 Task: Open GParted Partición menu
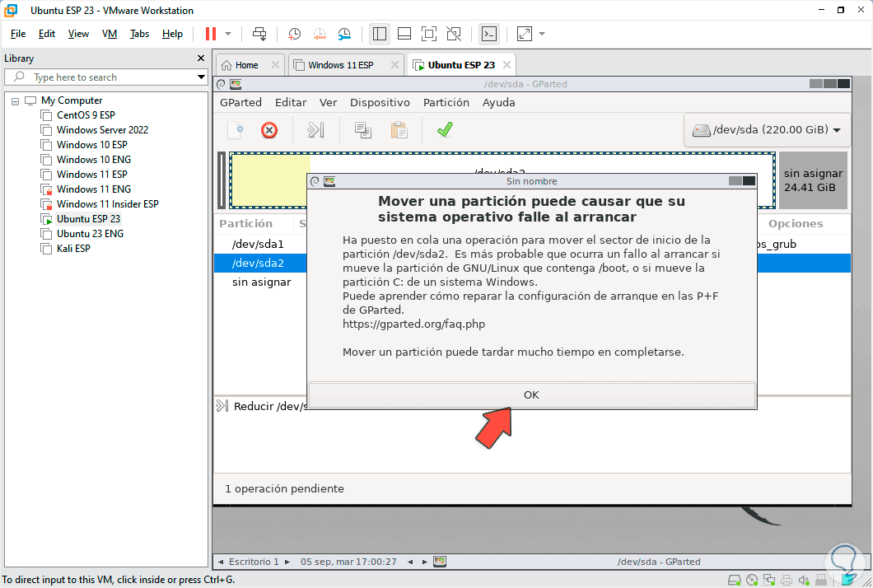[x=446, y=102]
